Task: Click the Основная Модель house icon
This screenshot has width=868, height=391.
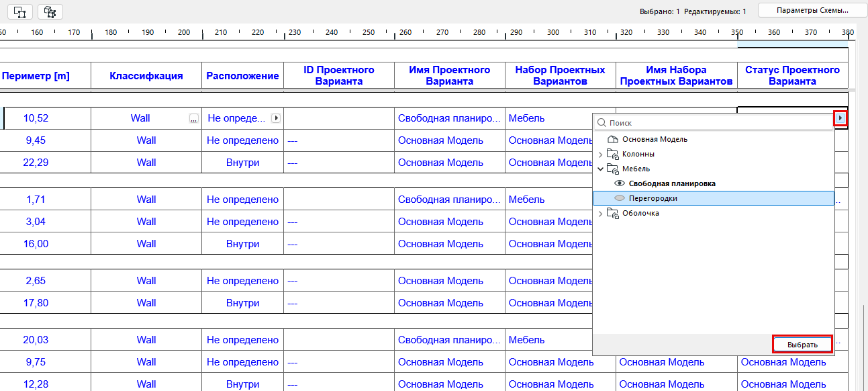Action: [x=612, y=139]
